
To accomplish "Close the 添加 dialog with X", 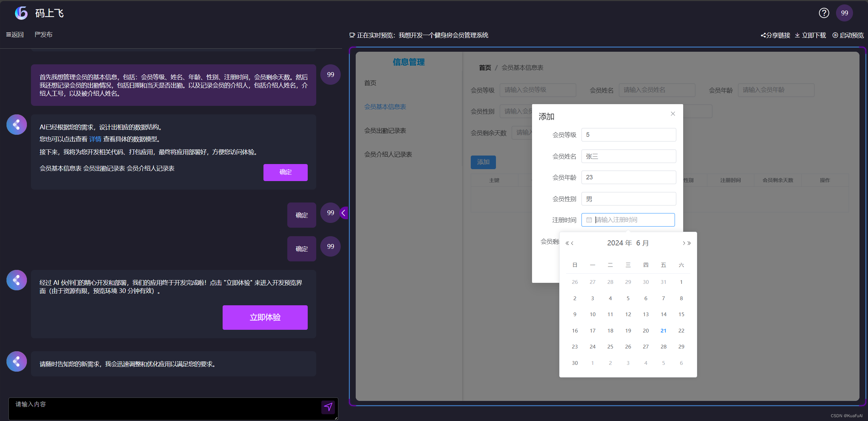I will (673, 114).
